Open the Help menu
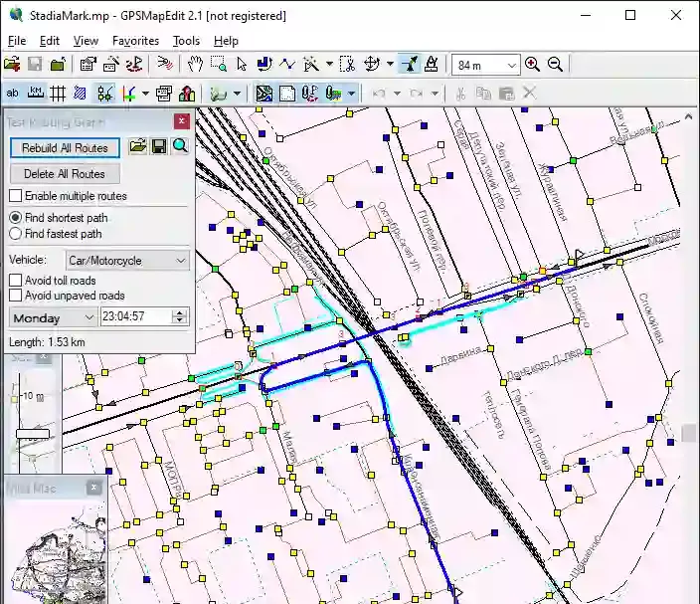Image resolution: width=700 pixels, height=604 pixels. click(226, 41)
